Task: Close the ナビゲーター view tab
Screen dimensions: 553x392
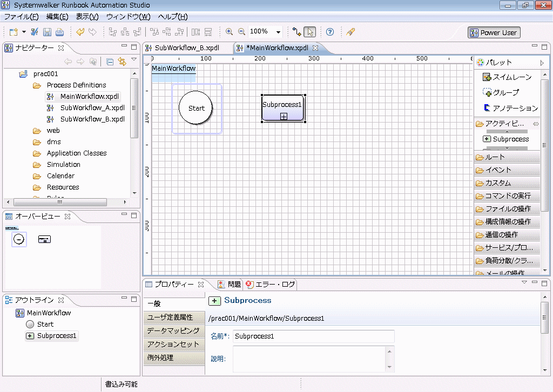Action: click(61, 48)
